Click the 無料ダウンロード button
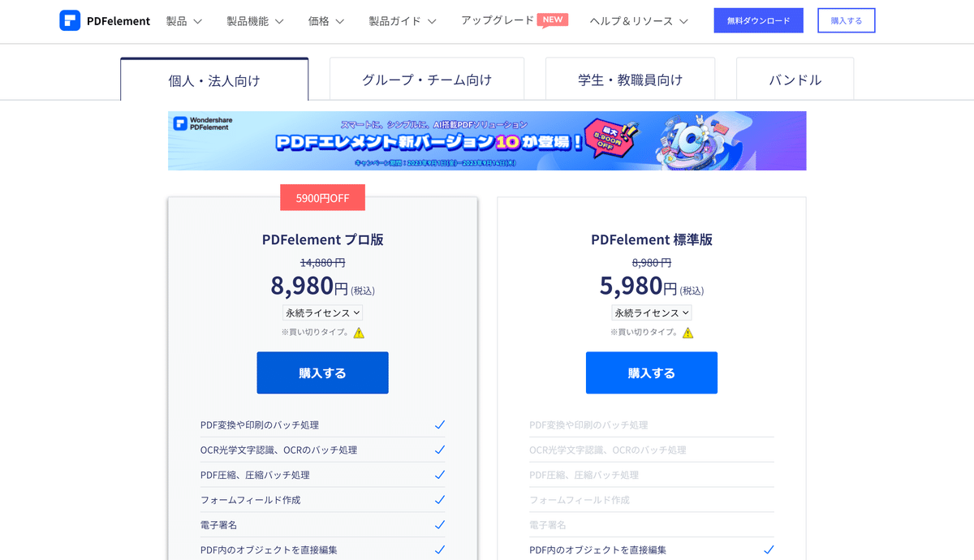 (759, 21)
